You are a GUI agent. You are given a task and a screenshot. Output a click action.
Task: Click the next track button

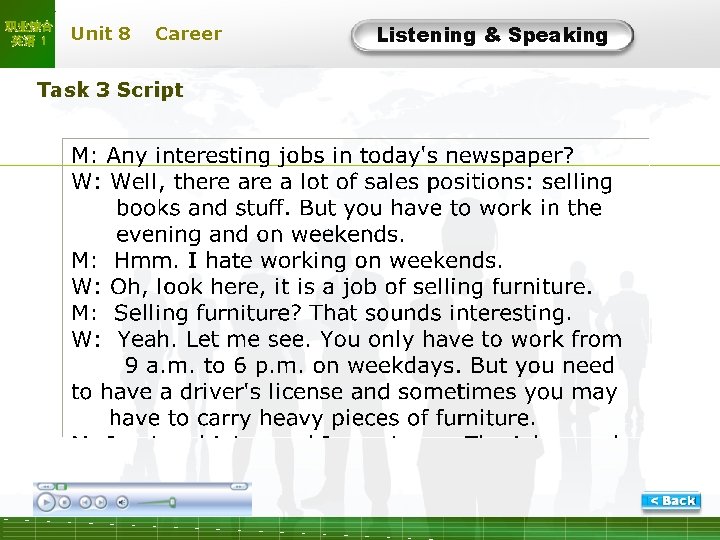pos(101,502)
